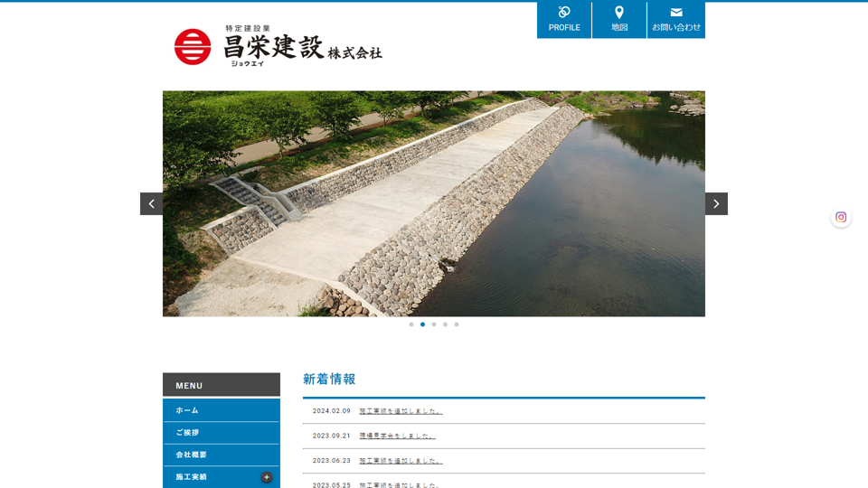
Task: Click the riverbank slideshow photo
Action: point(434,203)
